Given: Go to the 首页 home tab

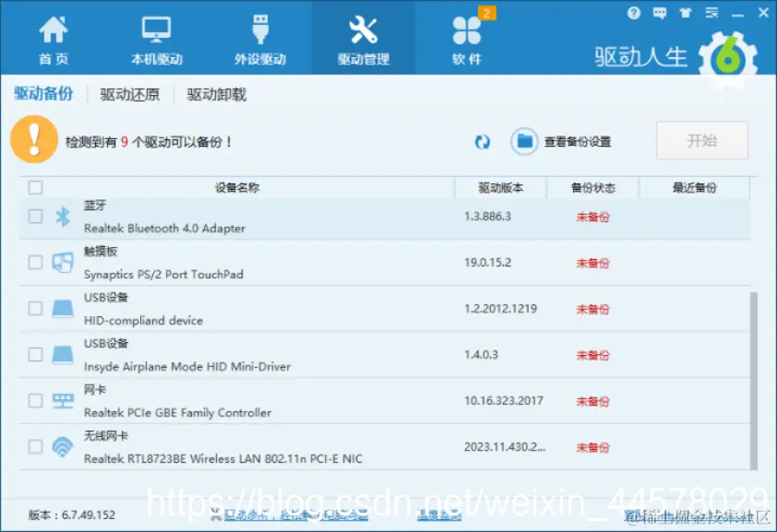Looking at the screenshot, I should coord(54,40).
